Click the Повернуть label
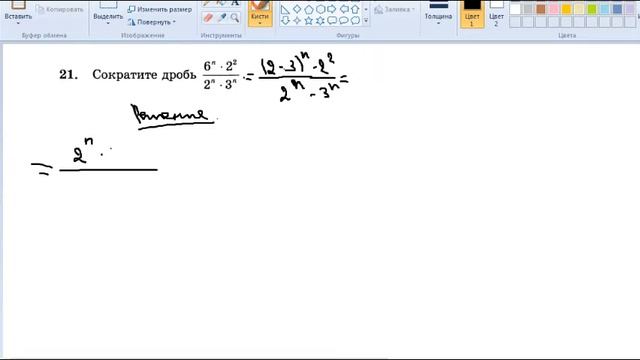This screenshot has height=360, width=640. click(154, 22)
